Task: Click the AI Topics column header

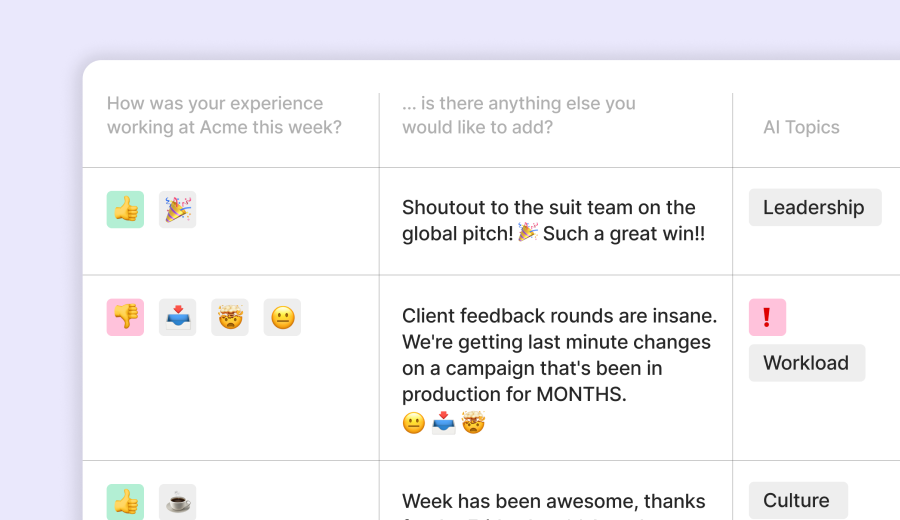Action: pyautogui.click(x=801, y=128)
